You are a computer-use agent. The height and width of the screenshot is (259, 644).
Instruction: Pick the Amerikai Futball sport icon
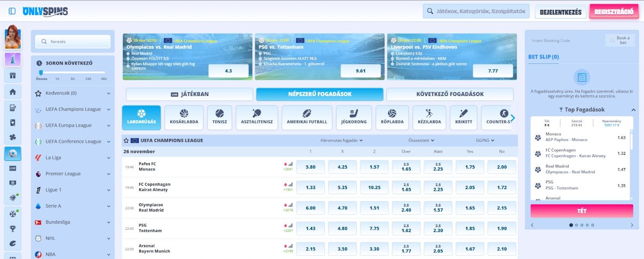point(307,117)
